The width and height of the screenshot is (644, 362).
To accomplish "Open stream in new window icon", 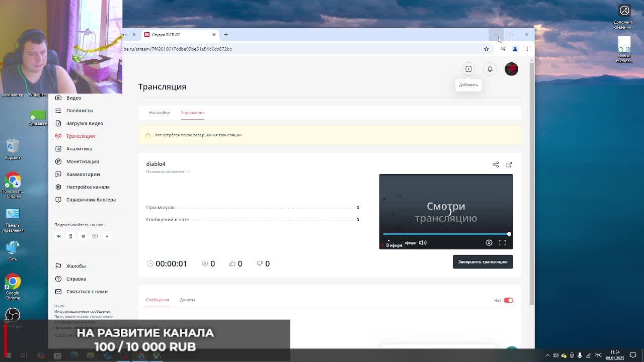I will pyautogui.click(x=509, y=164).
